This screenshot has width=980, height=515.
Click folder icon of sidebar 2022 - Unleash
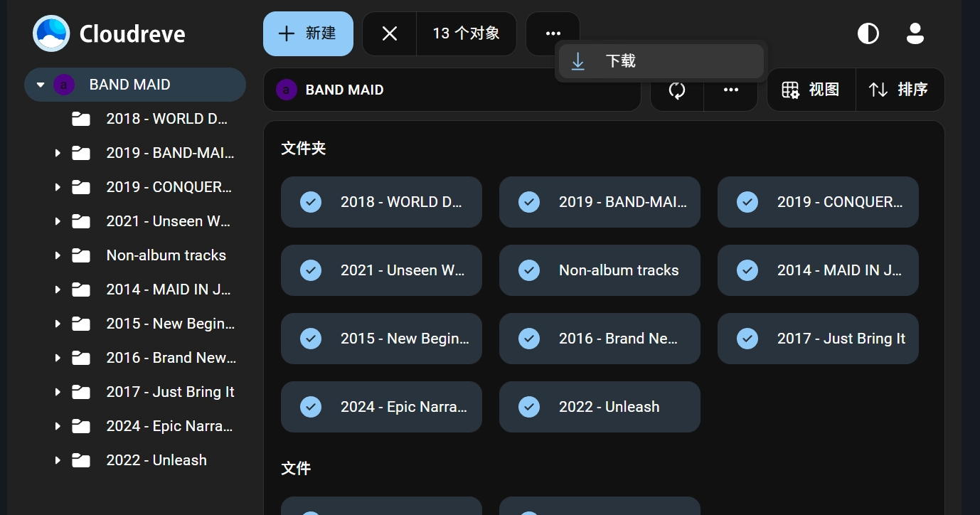pos(81,460)
